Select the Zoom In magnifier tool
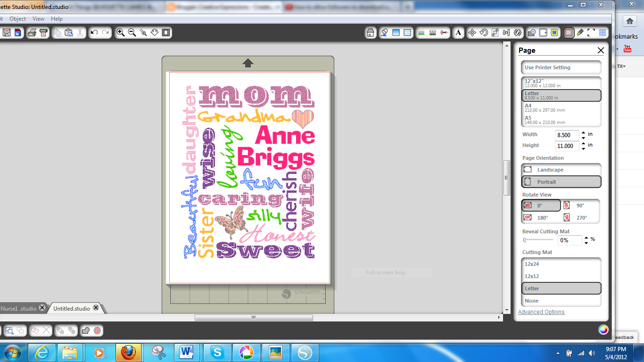Image resolution: width=644 pixels, height=362 pixels. [121, 33]
